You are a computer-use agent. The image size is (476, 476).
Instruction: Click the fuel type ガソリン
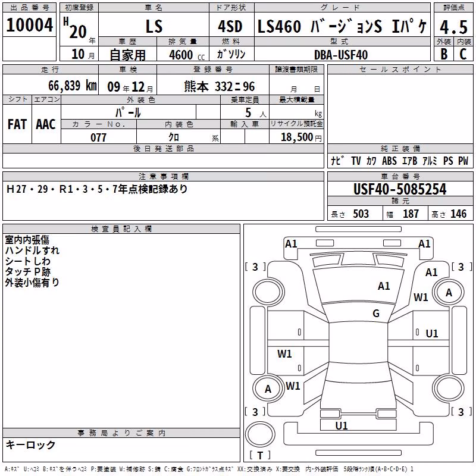point(231,54)
